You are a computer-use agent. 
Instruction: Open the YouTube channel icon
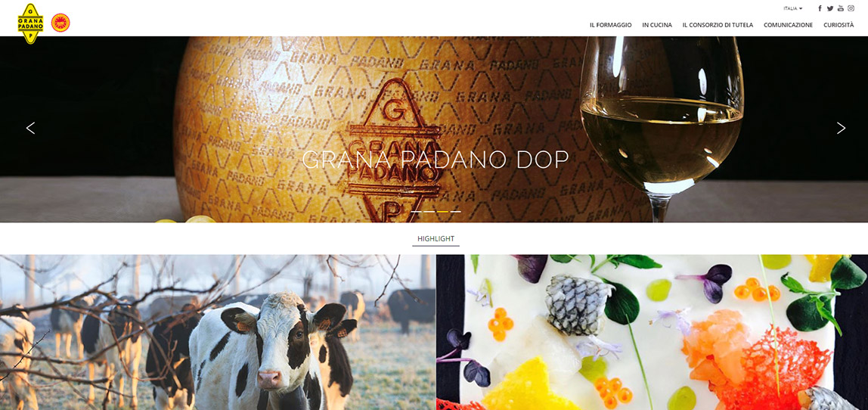tap(840, 8)
